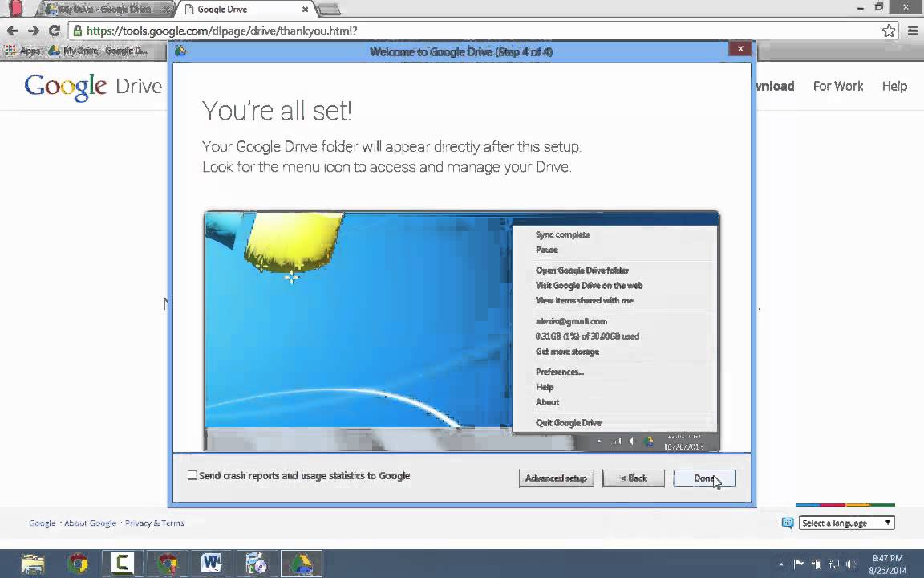Screen dimensions: 924x578
Task: Open the media disc app in taskbar
Action: pos(257,564)
